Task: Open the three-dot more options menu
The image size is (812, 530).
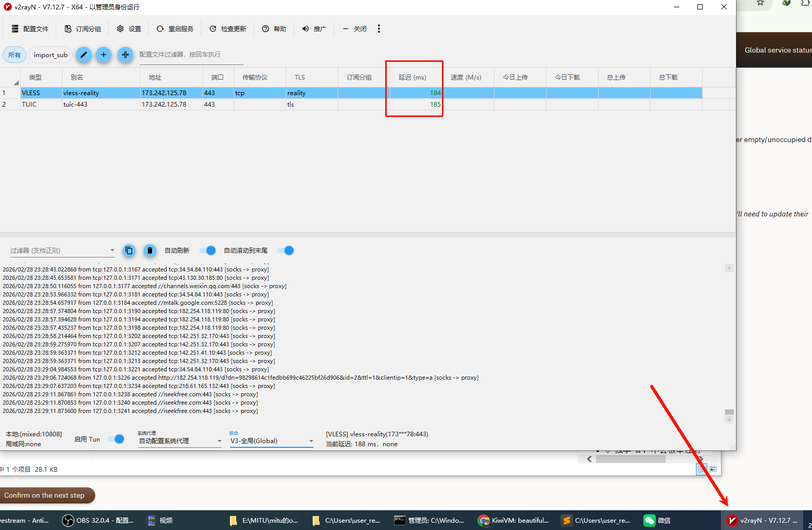Action: pos(378,29)
